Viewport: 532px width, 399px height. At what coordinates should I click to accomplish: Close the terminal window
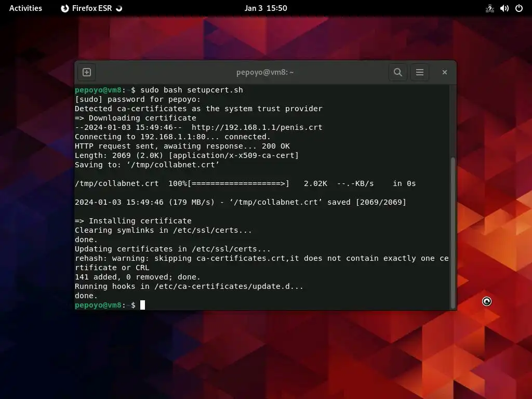pos(445,72)
